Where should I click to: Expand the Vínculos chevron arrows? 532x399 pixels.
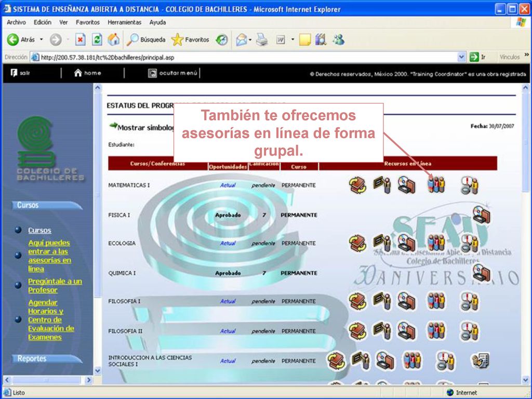click(527, 55)
